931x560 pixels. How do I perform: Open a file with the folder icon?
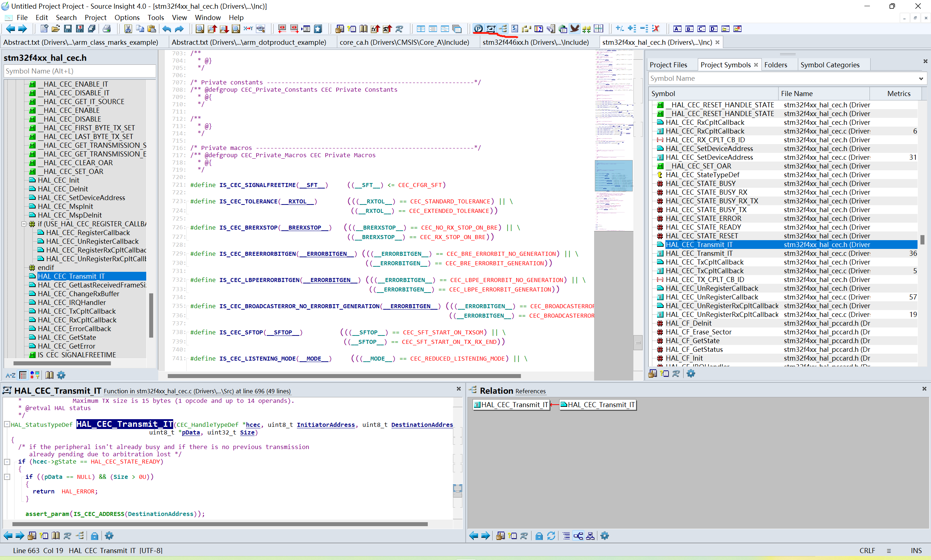point(56,29)
